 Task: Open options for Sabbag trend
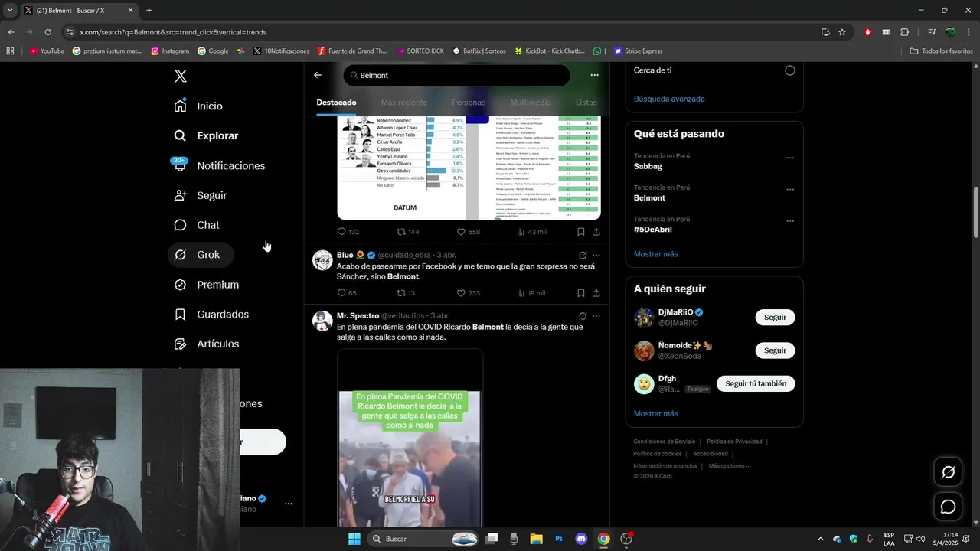pos(790,158)
